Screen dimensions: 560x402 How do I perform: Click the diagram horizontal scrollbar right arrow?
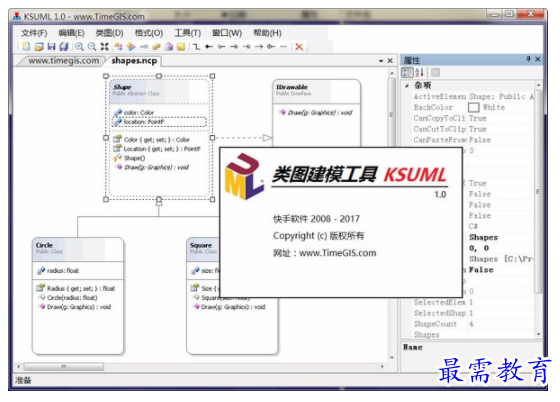click(382, 367)
